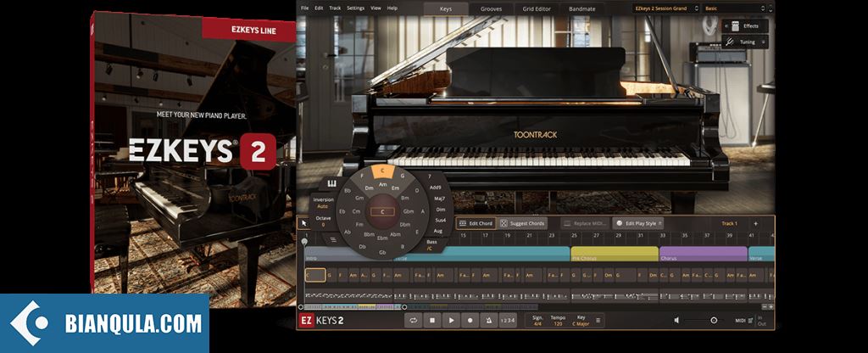Open the Effects panel
This screenshot has width=868, height=353.
(x=744, y=25)
